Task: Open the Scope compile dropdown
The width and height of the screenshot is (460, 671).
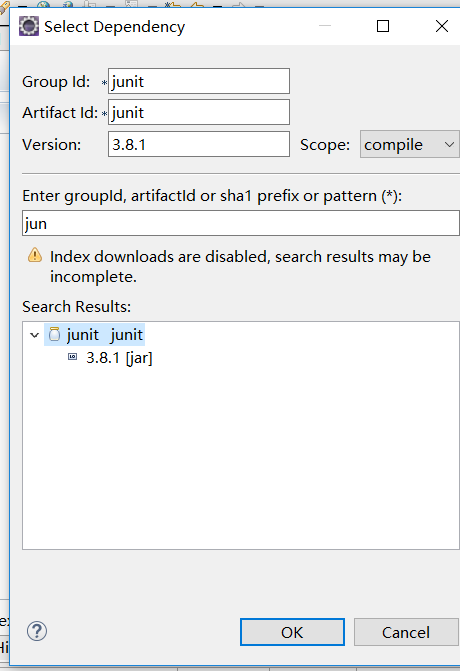Action: (x=410, y=144)
